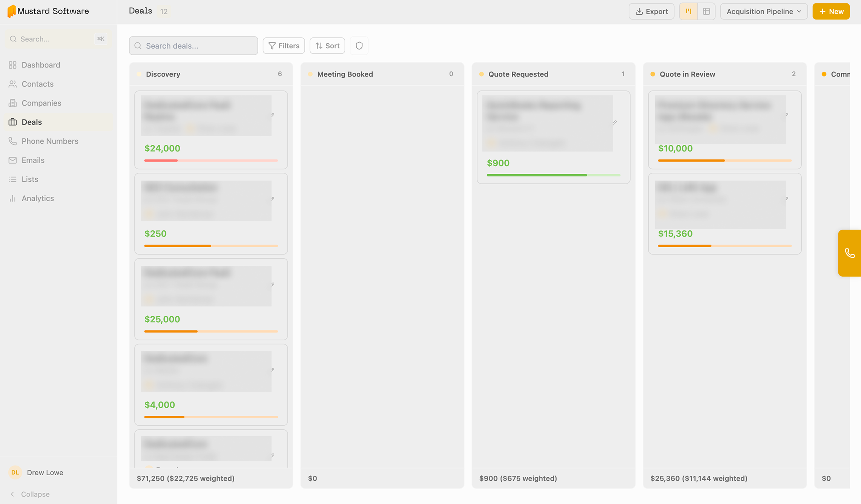Click the shield icon beside Sort
The height and width of the screenshot is (504, 861).
[x=359, y=46]
